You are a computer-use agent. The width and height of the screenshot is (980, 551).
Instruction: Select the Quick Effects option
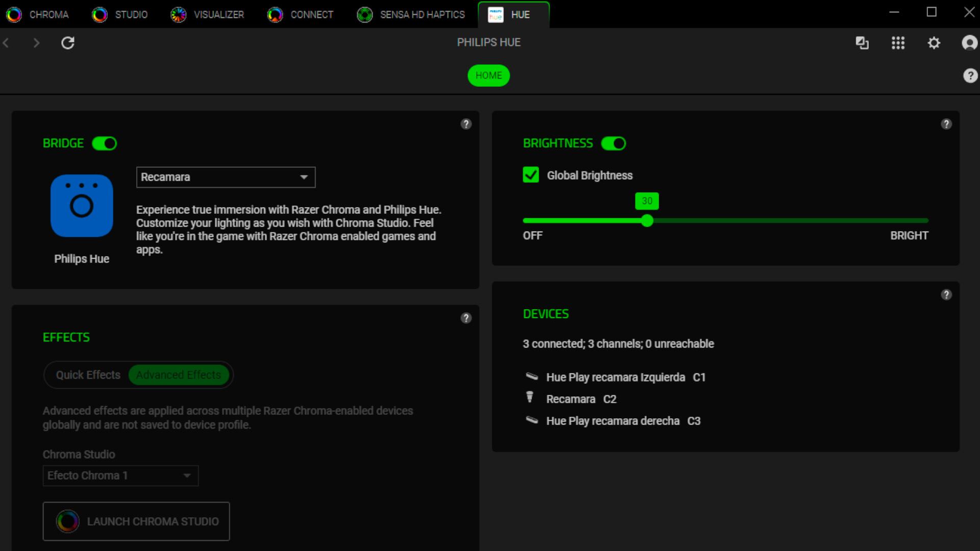pyautogui.click(x=88, y=375)
